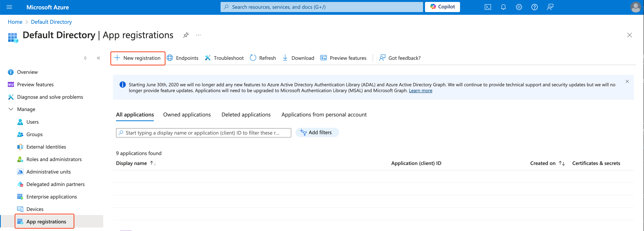Open the Learn more link in banner

[420, 91]
